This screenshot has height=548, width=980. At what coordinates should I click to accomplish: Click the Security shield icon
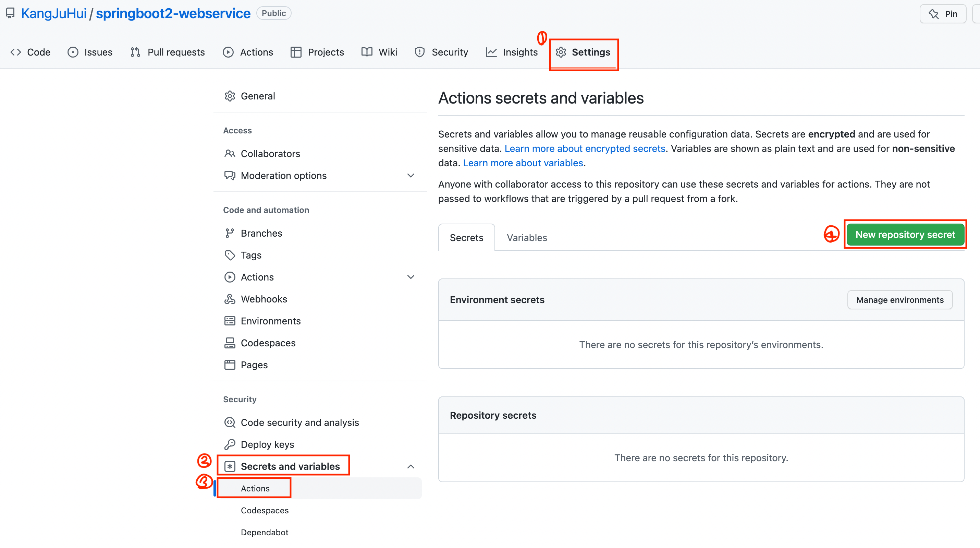(420, 52)
